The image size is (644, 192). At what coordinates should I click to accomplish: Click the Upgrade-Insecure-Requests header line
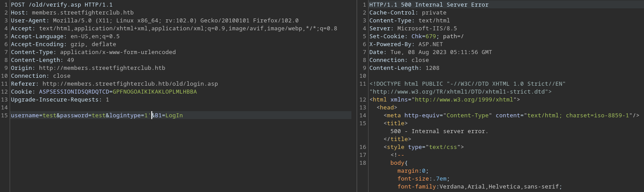(60, 99)
